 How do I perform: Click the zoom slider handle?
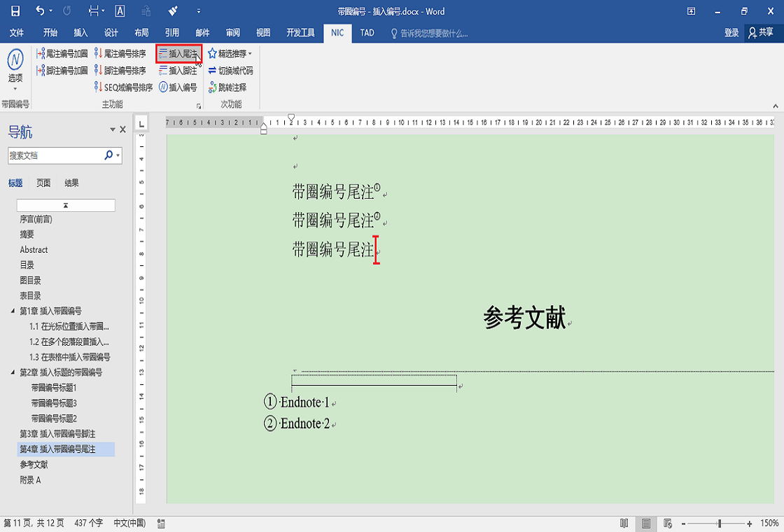pos(720,524)
